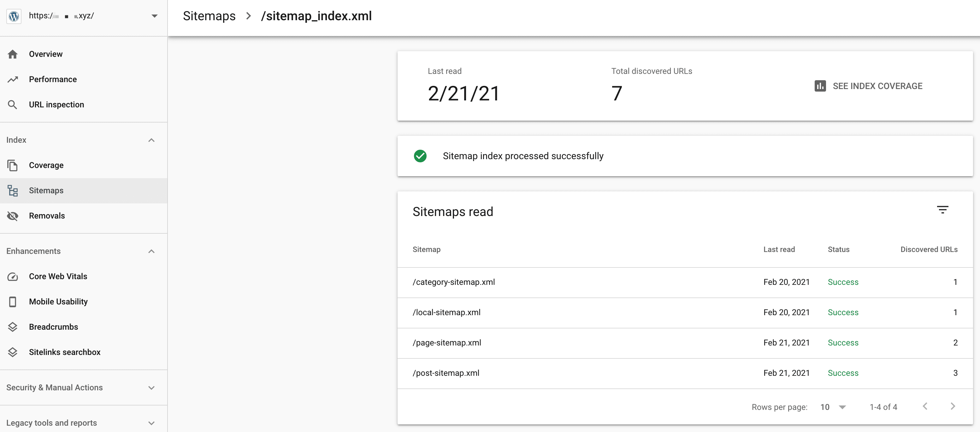The image size is (980, 432).
Task: Collapse the Enhancements section
Action: click(151, 251)
